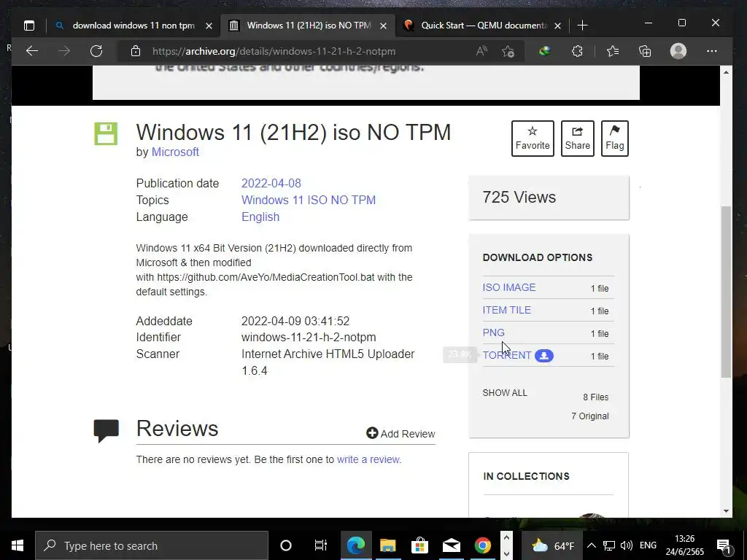Open the volume tray icon

pyautogui.click(x=627, y=545)
